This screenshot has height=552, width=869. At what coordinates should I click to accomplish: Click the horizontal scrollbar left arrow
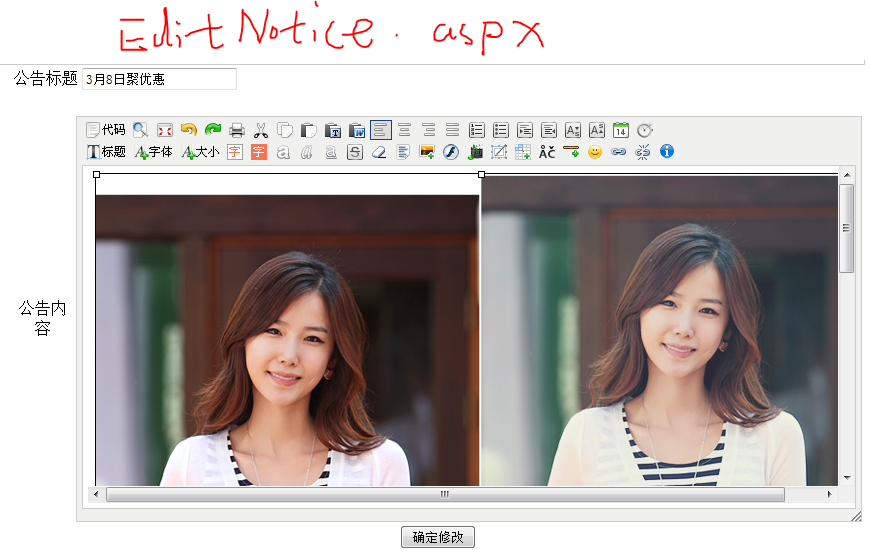[x=96, y=494]
